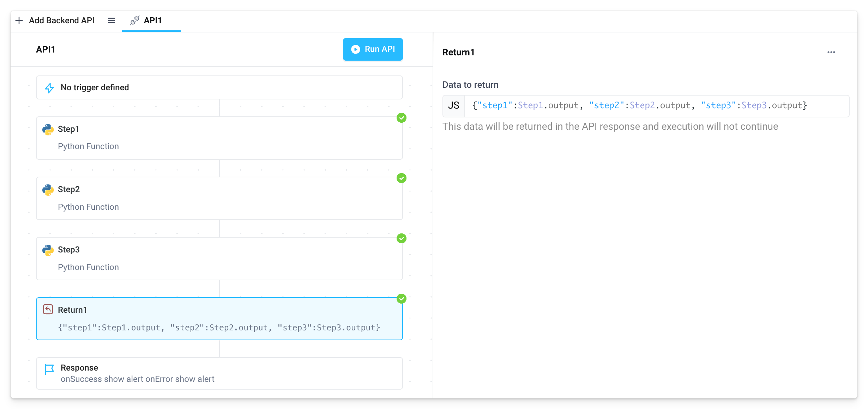The image size is (868, 409).
Task: Click the JS badge beside Data to return
Action: pos(453,105)
